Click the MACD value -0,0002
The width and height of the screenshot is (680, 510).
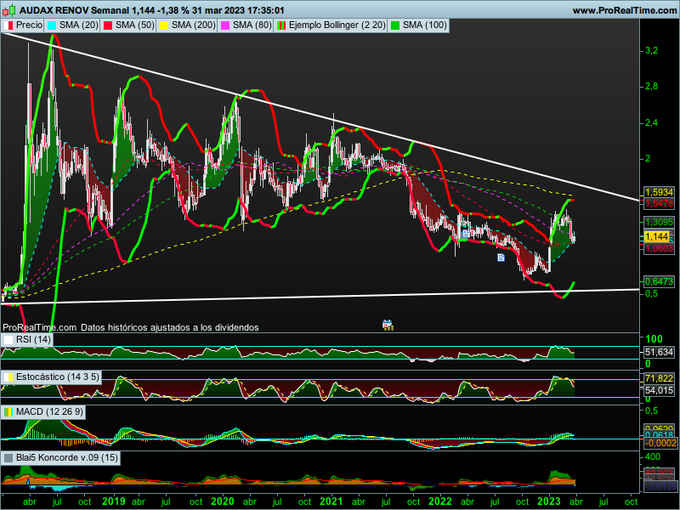[x=660, y=443]
